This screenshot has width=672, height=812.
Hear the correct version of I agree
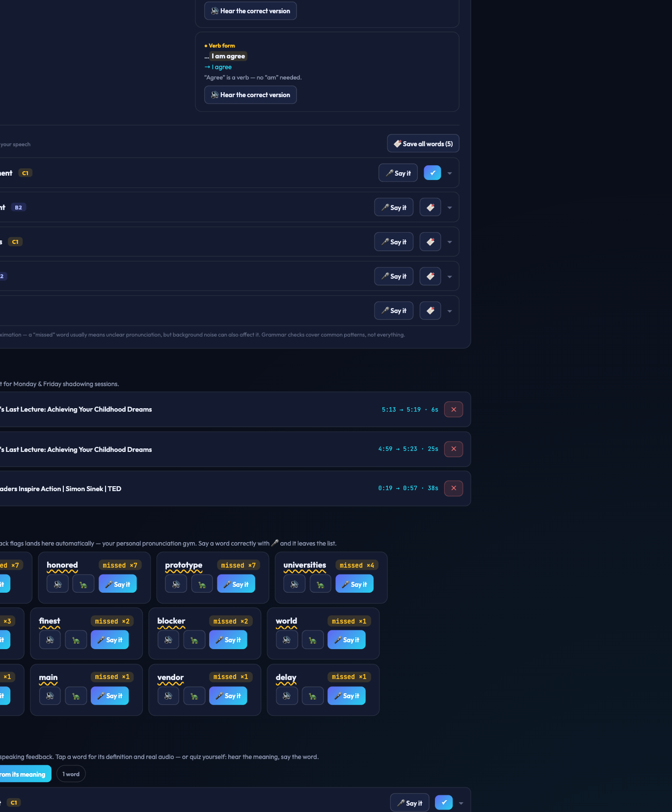tap(250, 95)
